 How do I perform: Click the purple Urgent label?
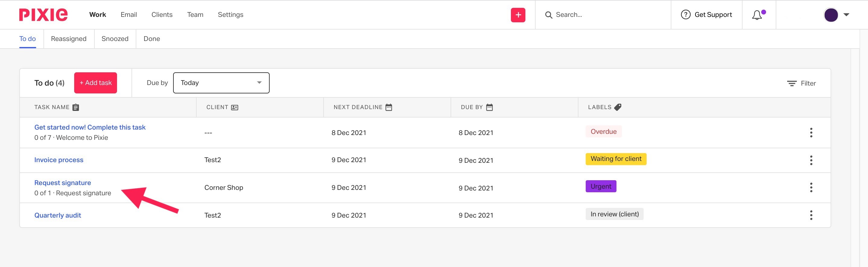pos(601,186)
